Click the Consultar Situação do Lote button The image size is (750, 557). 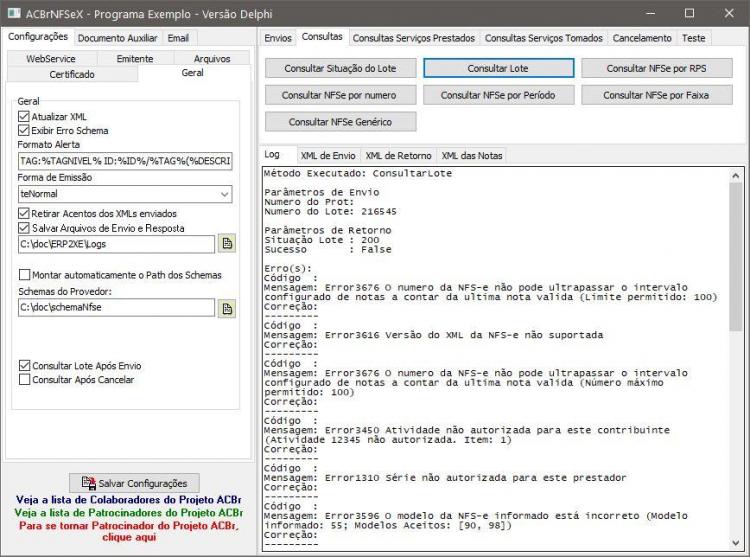pos(340,68)
